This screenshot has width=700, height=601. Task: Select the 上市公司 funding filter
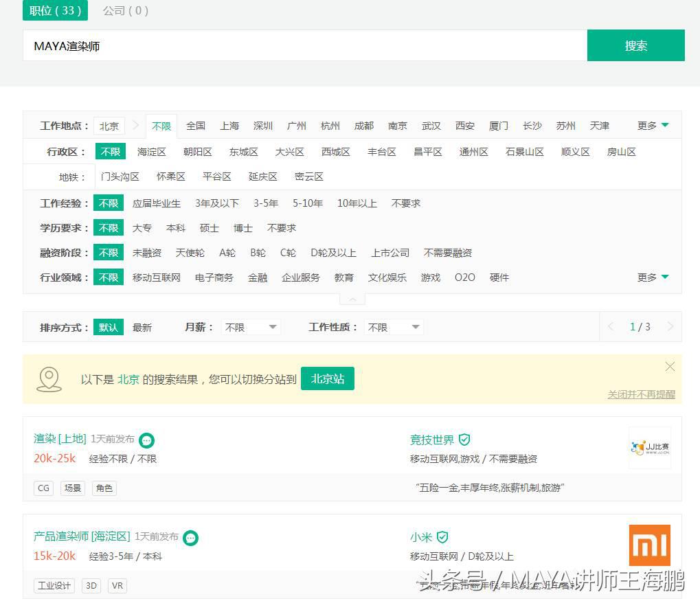pyautogui.click(x=389, y=252)
